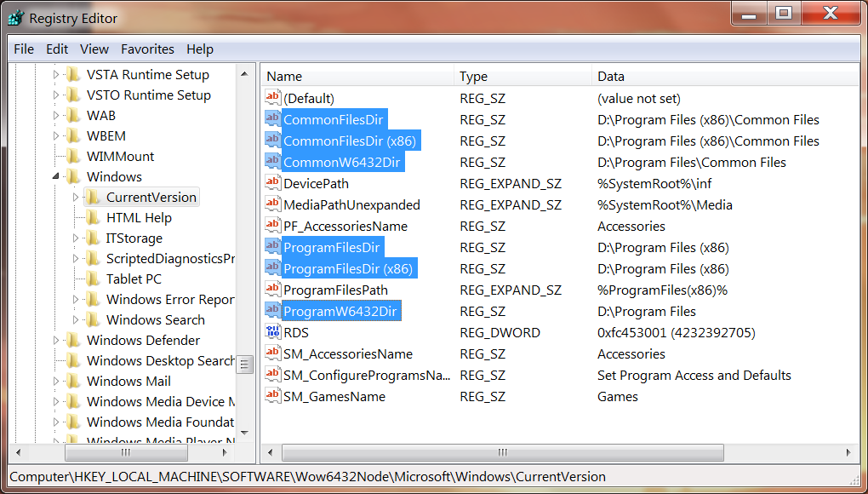The height and width of the screenshot is (494, 868).
Task: Click the CommonFilesDir value icon
Action: [x=272, y=119]
